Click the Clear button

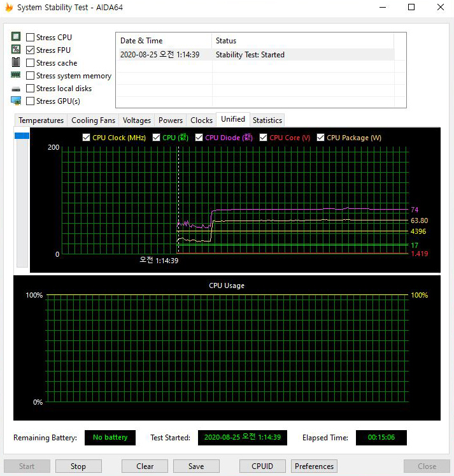point(145,466)
